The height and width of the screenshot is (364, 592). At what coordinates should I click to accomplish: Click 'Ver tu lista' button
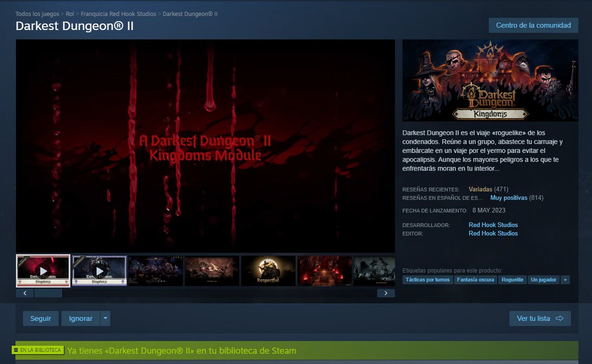[540, 319]
